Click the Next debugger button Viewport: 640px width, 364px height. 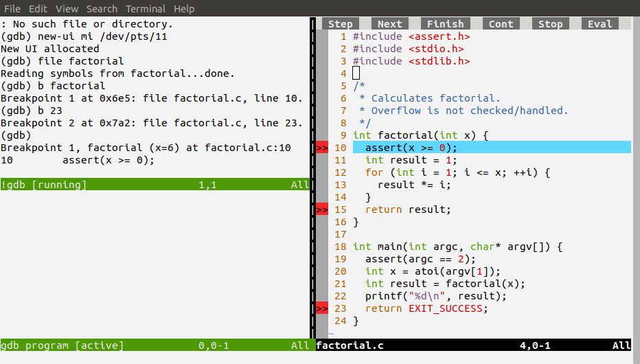coord(390,23)
